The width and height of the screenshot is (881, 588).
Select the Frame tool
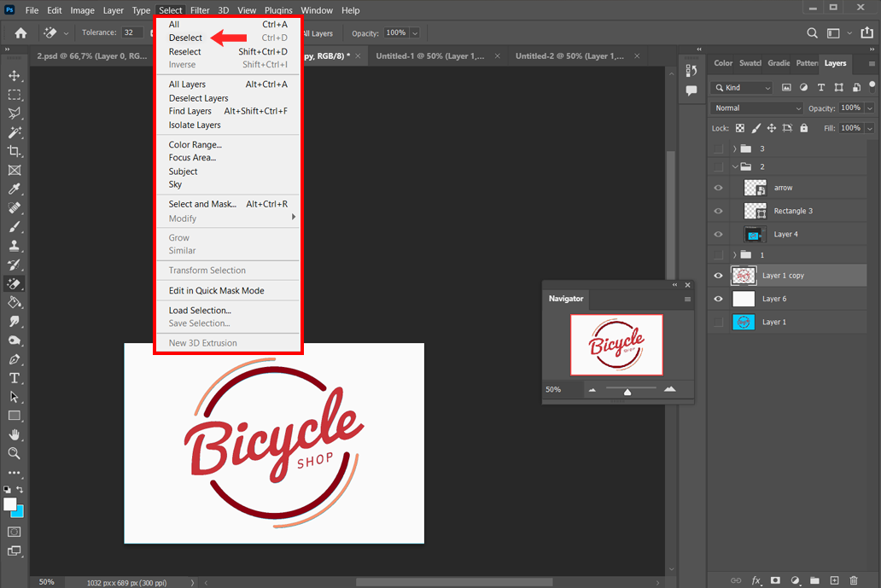15,170
